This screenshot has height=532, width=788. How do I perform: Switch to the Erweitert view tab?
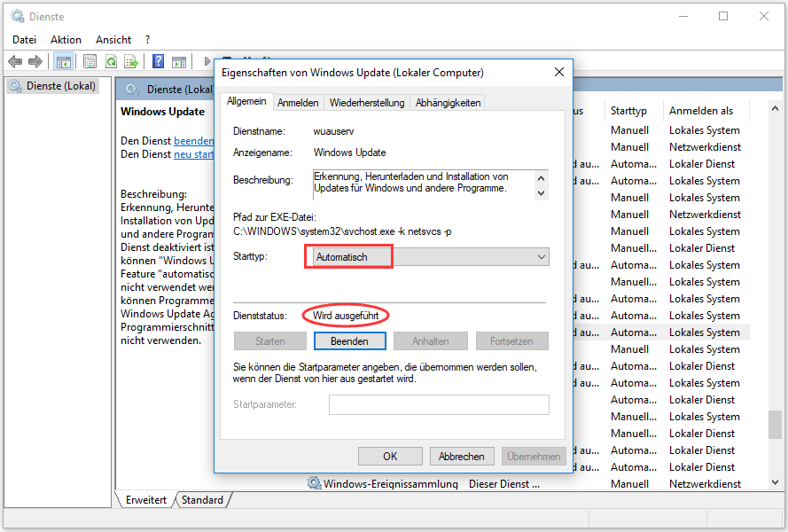click(x=145, y=500)
